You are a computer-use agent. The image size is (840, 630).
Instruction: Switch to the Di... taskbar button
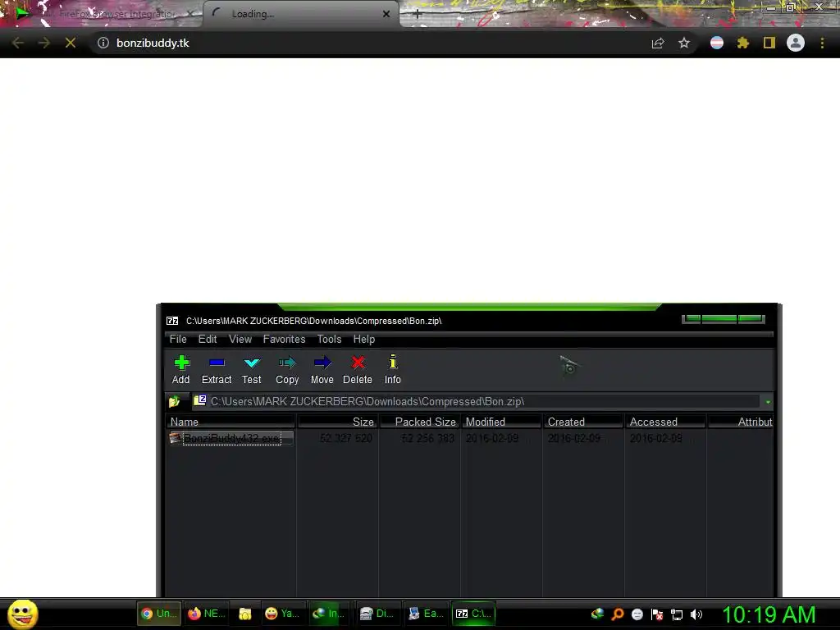click(377, 614)
